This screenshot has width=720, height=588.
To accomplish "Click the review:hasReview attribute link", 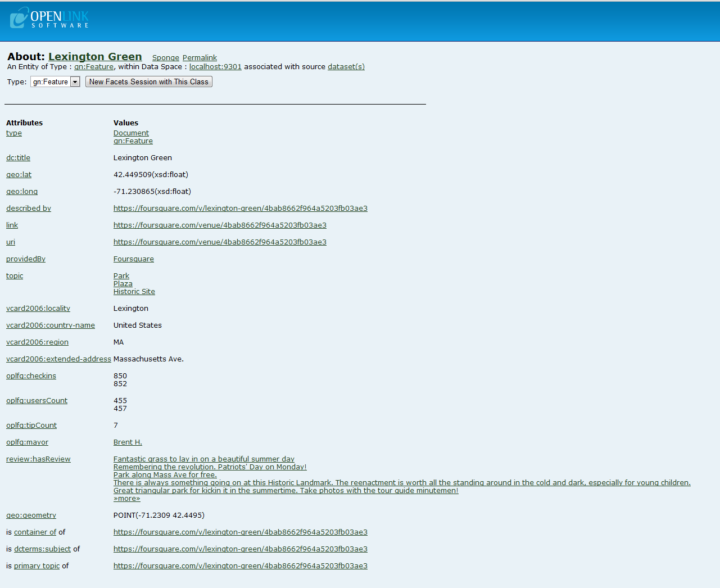I will [x=38, y=459].
